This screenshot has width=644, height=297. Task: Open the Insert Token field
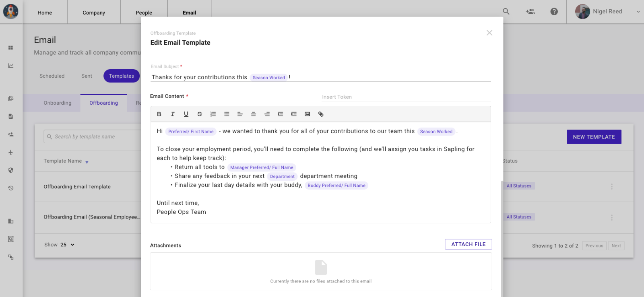(x=406, y=97)
